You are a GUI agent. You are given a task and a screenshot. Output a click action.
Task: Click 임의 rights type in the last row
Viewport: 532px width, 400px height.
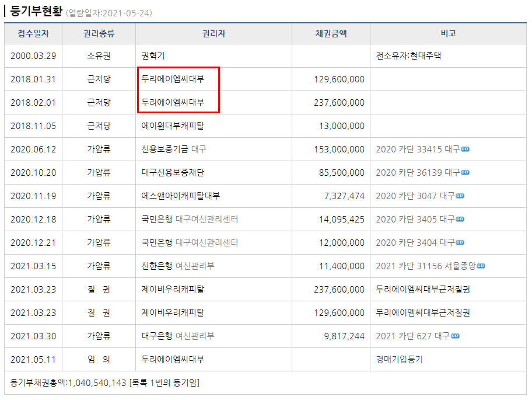(99, 359)
